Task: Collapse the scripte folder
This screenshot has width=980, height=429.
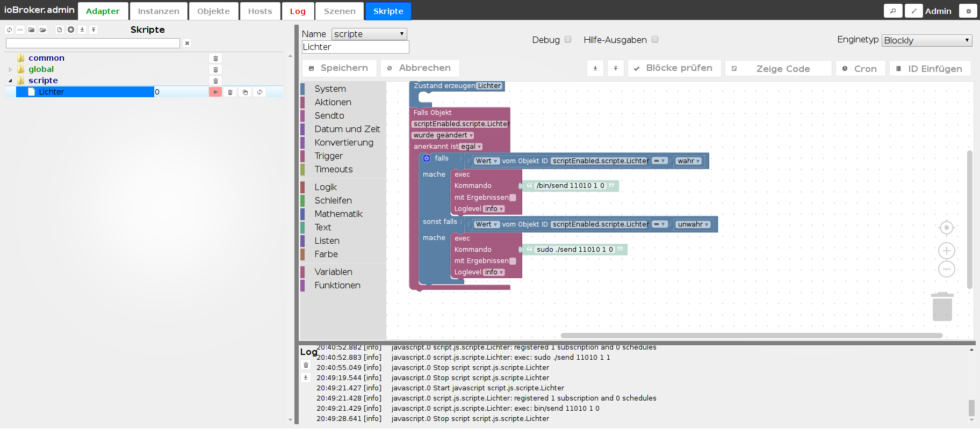Action: point(10,81)
